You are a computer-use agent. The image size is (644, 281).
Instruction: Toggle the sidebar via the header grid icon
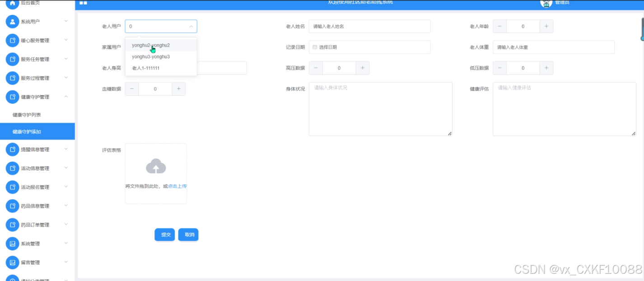[83, 3]
